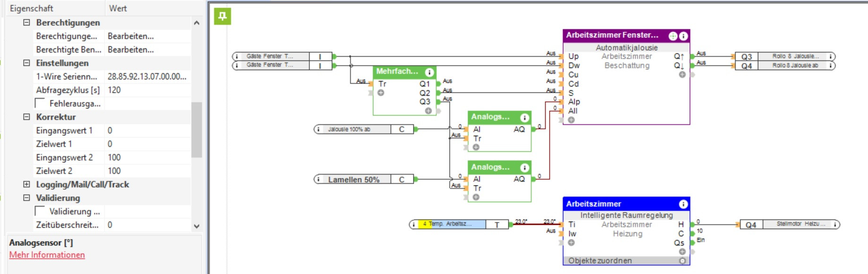
Task: Click the properties panel scrollbar down arrow
Action: tap(197, 226)
